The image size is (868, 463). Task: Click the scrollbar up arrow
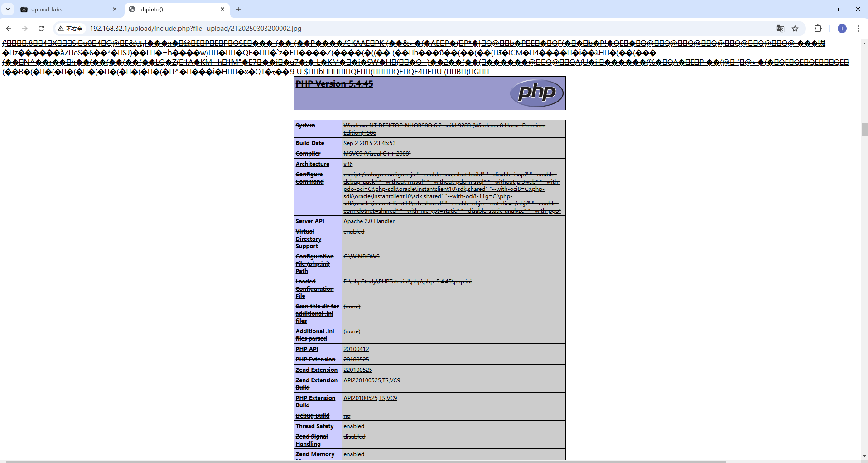click(864, 44)
